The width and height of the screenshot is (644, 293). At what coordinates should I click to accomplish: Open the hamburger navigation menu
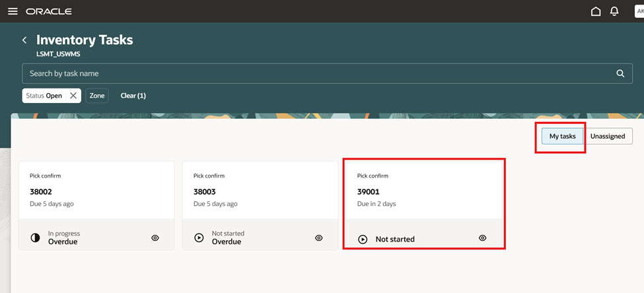[13, 11]
